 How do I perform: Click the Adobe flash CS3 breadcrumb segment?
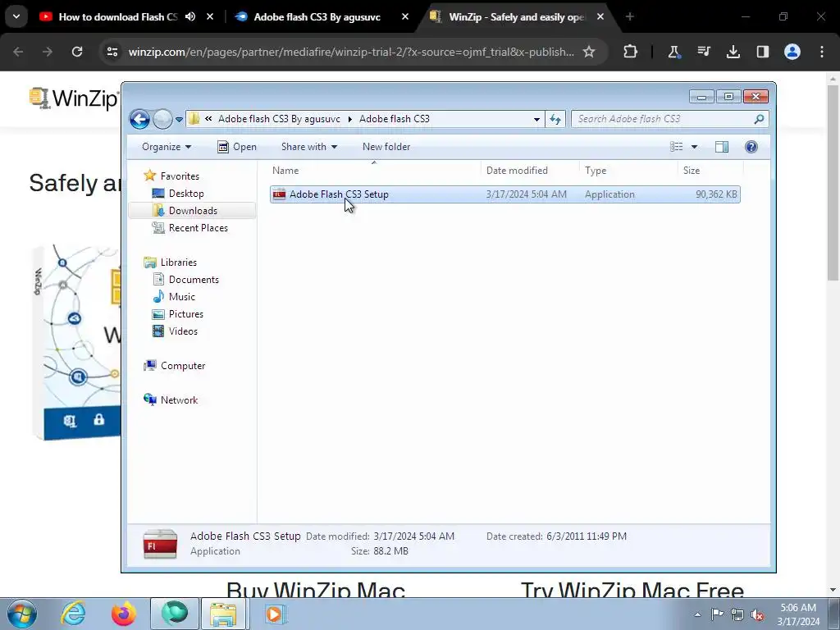395,119
